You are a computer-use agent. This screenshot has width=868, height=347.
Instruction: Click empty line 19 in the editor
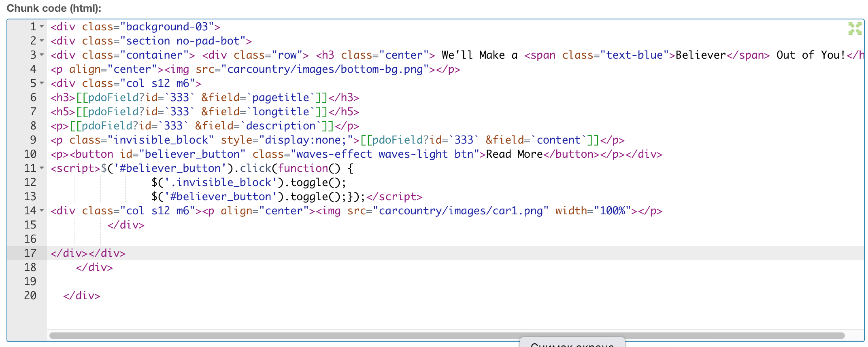coord(455,281)
